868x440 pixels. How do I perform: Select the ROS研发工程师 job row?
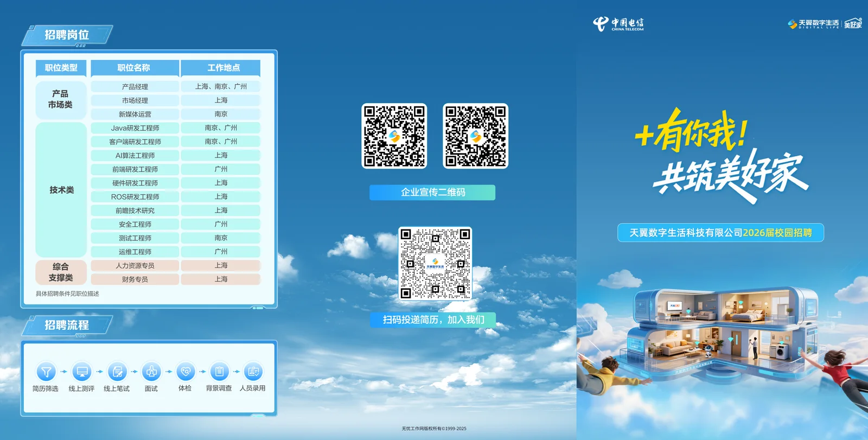[x=176, y=197]
